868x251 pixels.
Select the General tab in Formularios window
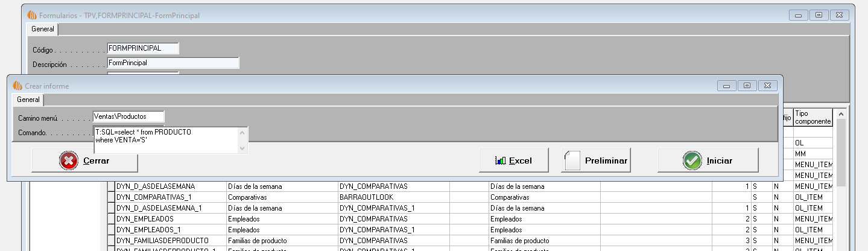[x=43, y=29]
